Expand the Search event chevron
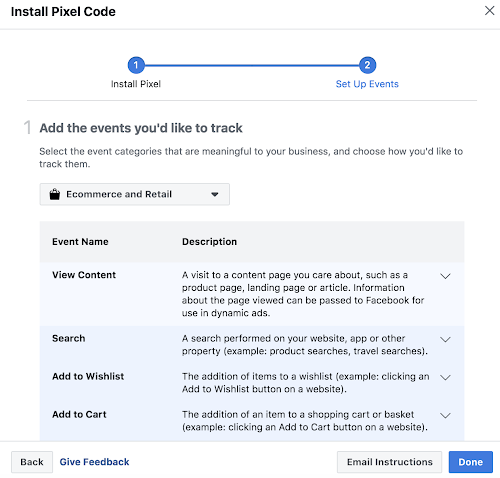The height and width of the screenshot is (478, 500). (445, 339)
